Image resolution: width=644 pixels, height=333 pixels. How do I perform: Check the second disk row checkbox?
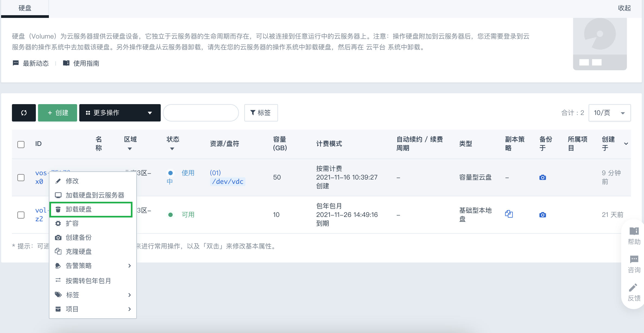(x=21, y=215)
